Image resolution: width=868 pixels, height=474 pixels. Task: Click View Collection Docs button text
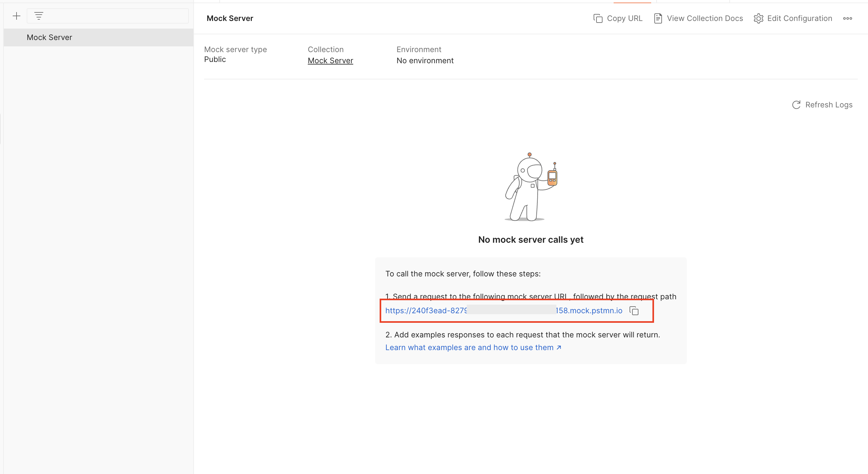(705, 18)
